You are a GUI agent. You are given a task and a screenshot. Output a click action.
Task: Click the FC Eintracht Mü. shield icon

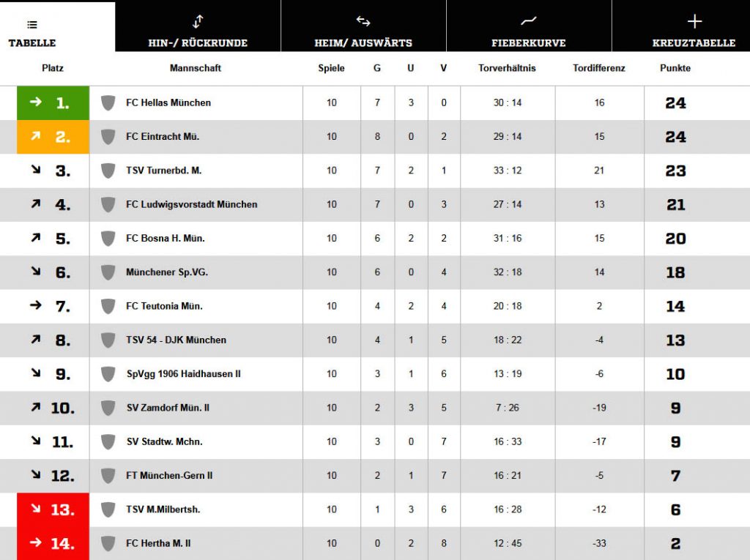(108, 137)
